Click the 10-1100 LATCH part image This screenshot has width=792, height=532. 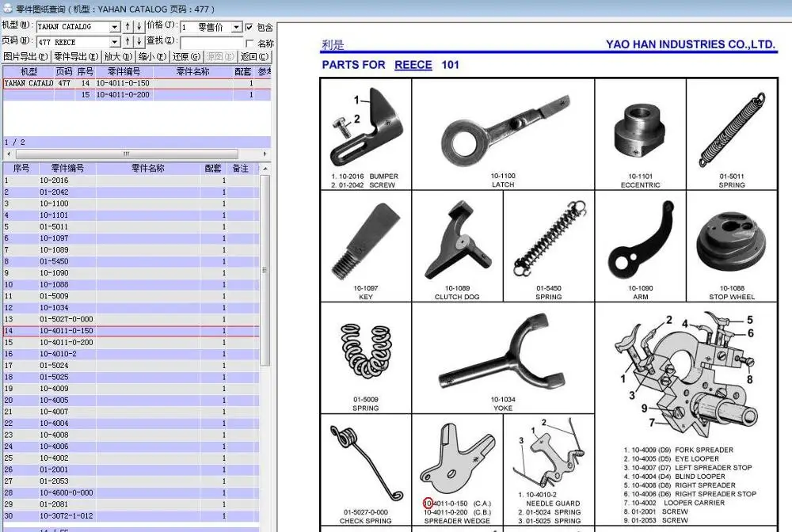click(x=504, y=131)
